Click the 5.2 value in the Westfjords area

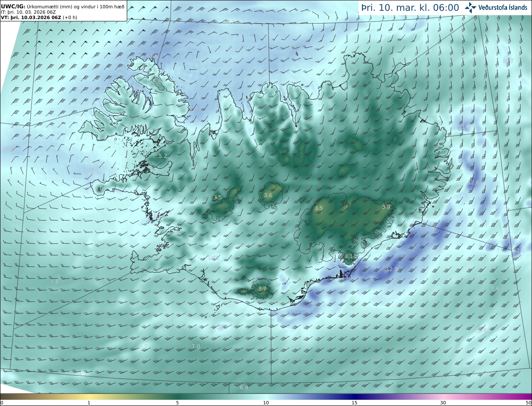point(163,156)
